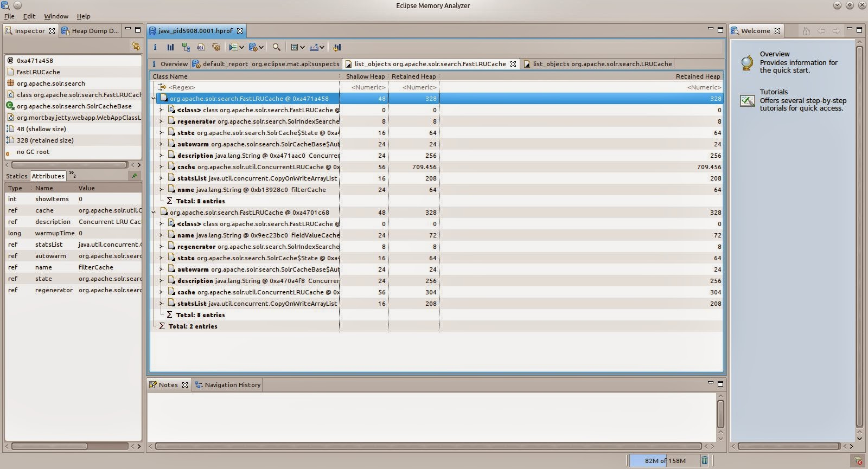Open the Run Expert System Test dropdown arrow

(241, 48)
